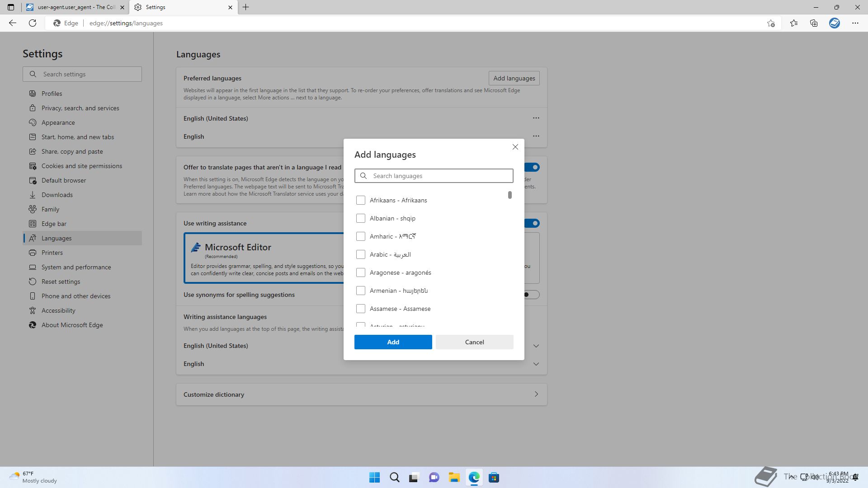Check the Afrikaans language checkbox

360,200
